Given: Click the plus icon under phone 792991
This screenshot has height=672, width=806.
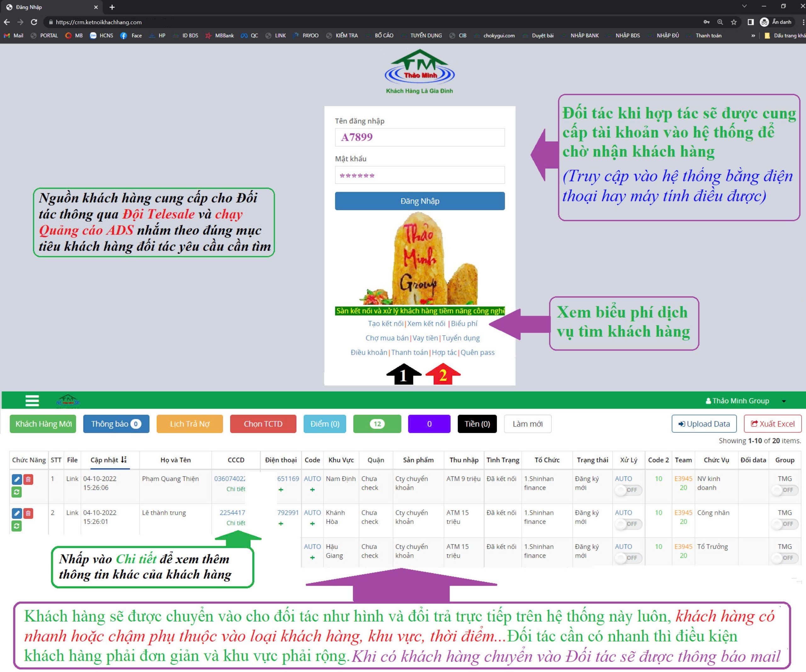Looking at the screenshot, I should (281, 523).
